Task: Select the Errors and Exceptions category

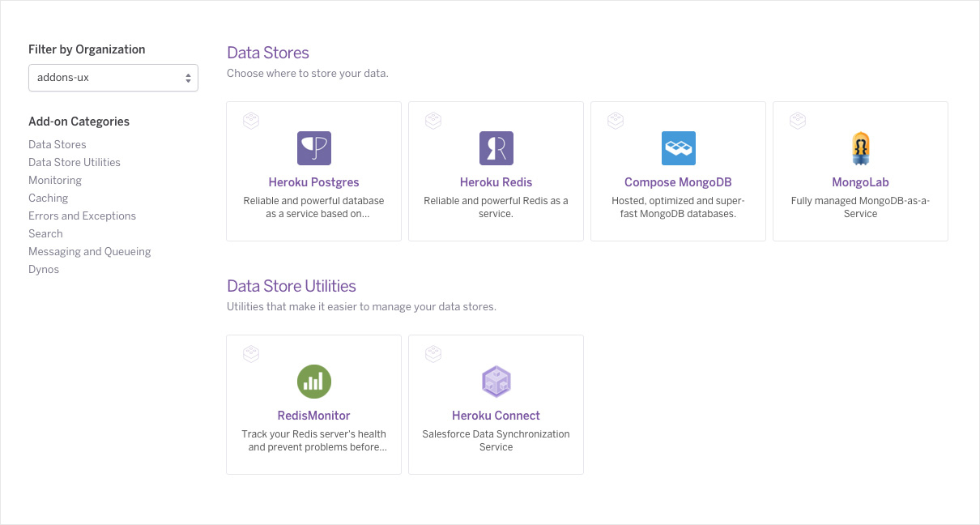Action: coord(83,216)
